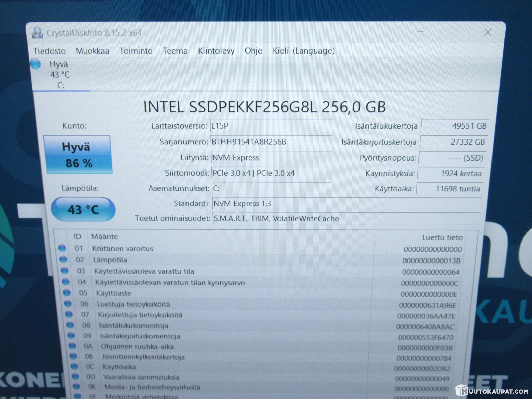Click the Standardi field NVM Express 1.3
Image resolution: width=532 pixels, height=399 pixels.
pyautogui.click(x=347, y=203)
